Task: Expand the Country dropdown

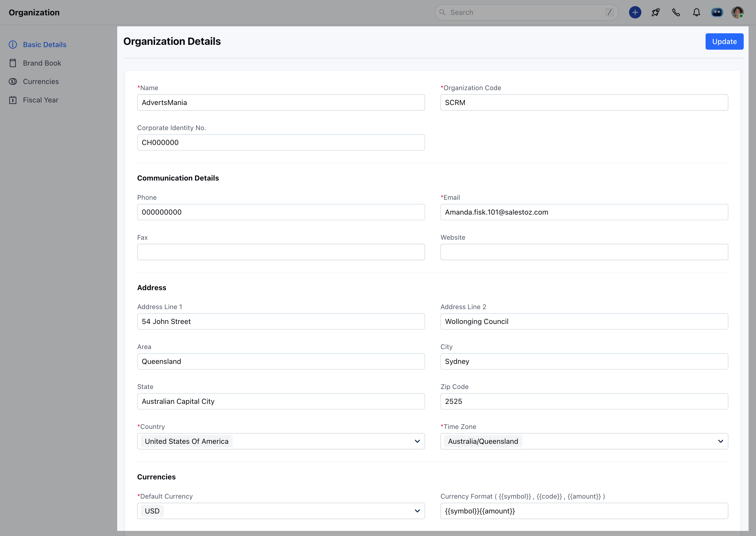Action: (417, 441)
